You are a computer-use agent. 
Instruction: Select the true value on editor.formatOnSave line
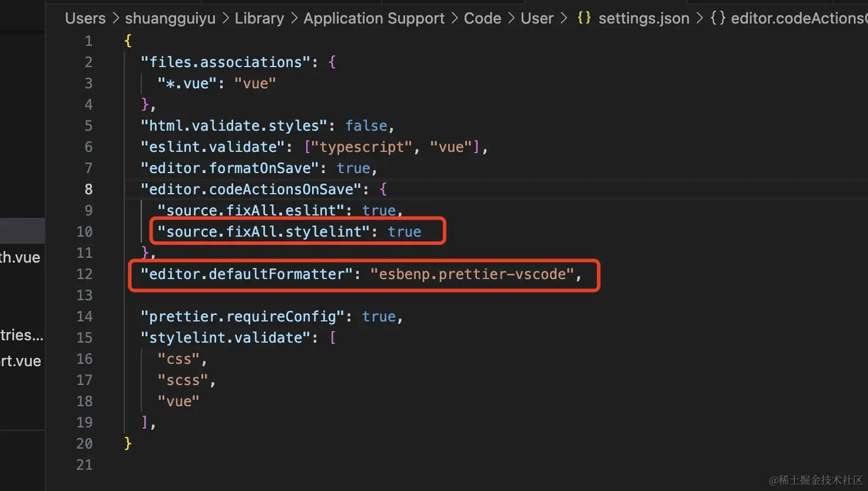coord(353,168)
